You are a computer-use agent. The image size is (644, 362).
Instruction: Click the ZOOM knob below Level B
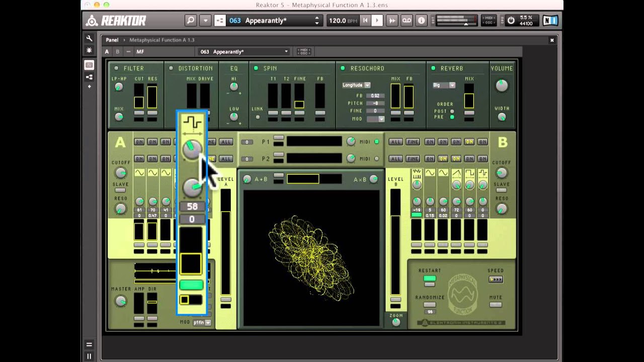396,322
